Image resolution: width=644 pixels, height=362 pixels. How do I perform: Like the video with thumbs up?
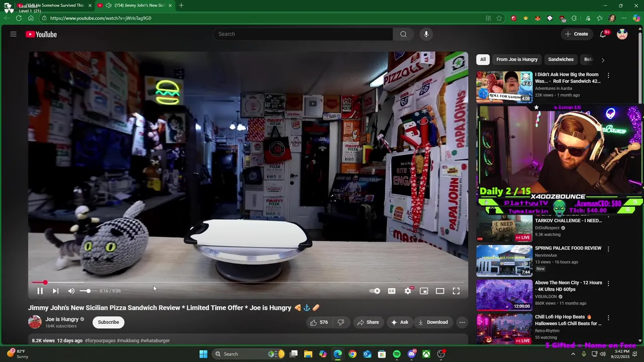coord(318,322)
